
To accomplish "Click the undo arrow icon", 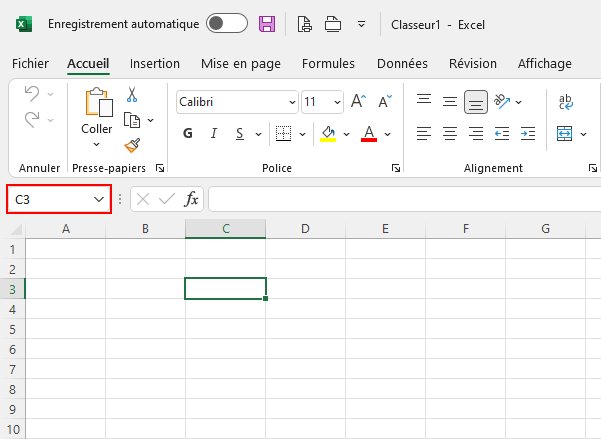I will (32, 93).
